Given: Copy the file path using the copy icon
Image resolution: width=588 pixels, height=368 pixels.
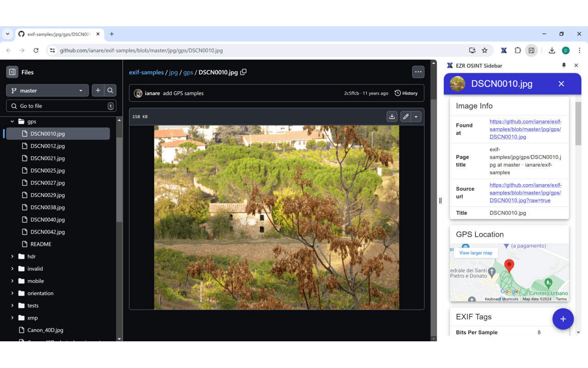Looking at the screenshot, I should tap(243, 72).
